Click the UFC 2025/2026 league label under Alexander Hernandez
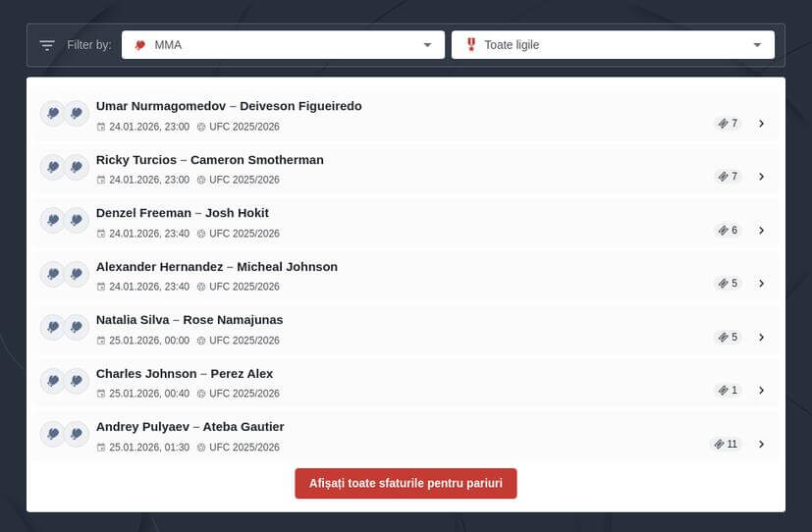 click(244, 287)
